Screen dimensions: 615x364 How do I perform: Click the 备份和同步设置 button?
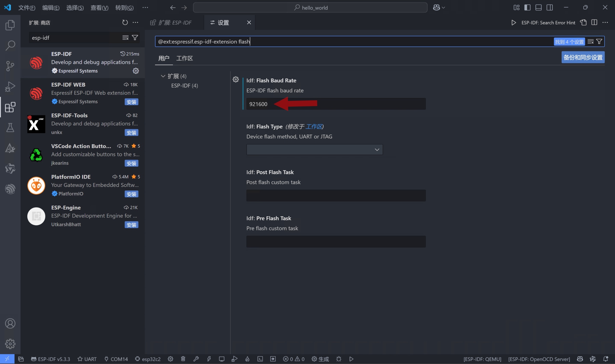[583, 57]
